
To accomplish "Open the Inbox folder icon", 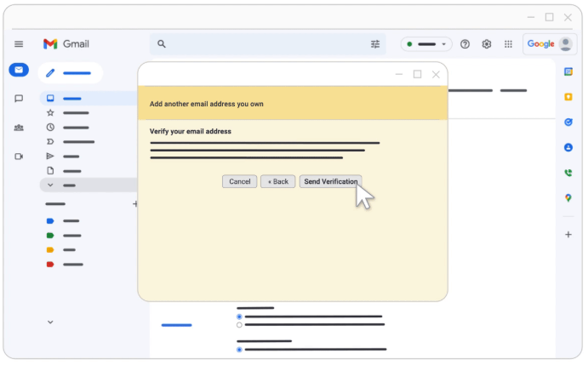I will point(50,99).
